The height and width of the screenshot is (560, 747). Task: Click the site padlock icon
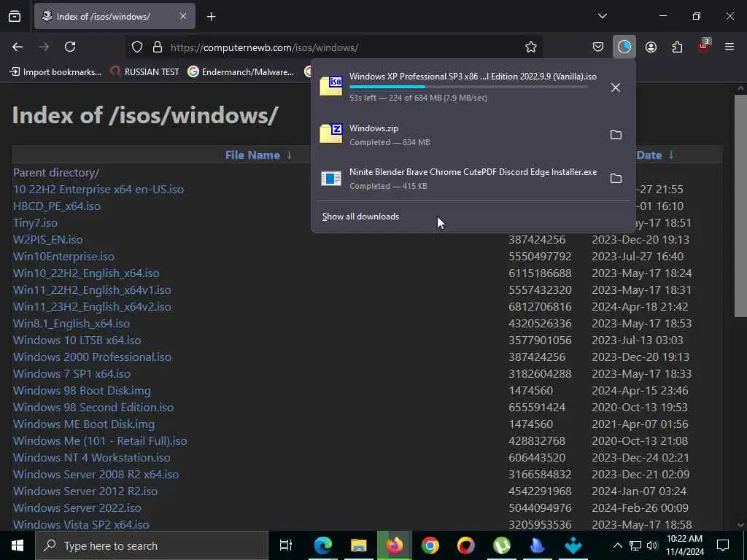tap(158, 47)
